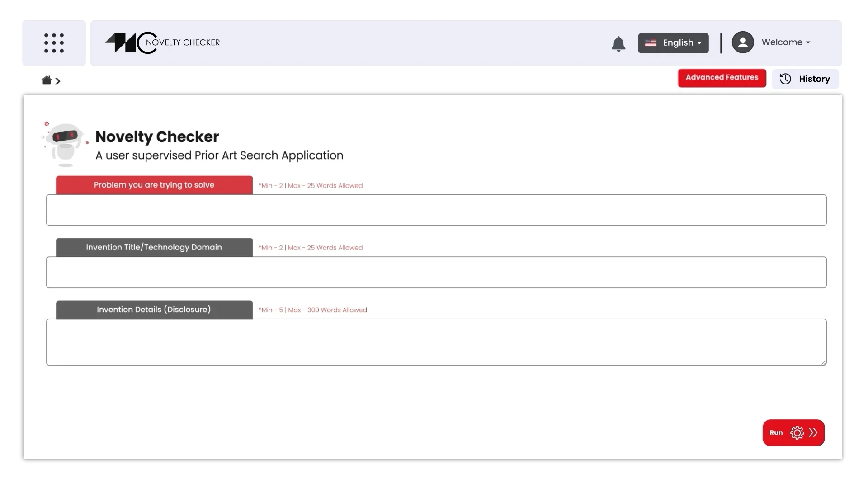Viewport: 868px width, 488px height.
Task: Open Advanced Features
Action: 722,77
